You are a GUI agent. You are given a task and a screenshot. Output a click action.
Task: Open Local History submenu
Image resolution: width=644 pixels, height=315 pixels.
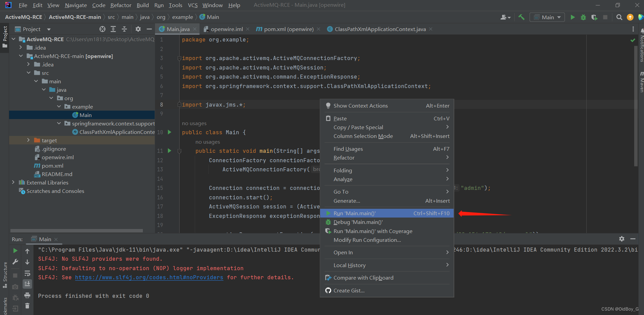coord(387,265)
